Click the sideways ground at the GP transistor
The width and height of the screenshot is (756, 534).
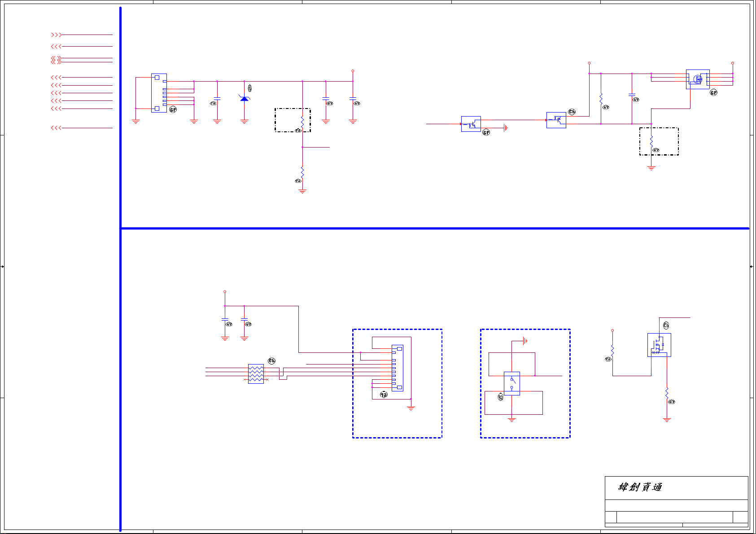point(506,128)
